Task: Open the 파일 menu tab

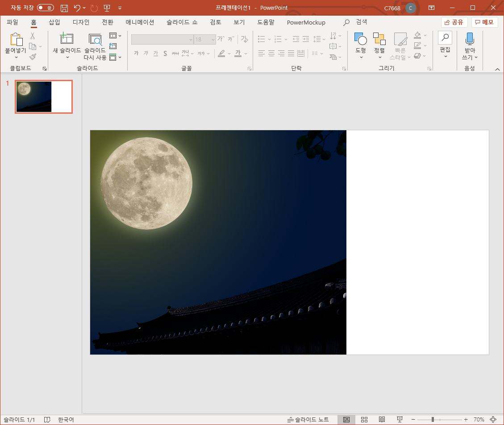Action: coord(12,22)
